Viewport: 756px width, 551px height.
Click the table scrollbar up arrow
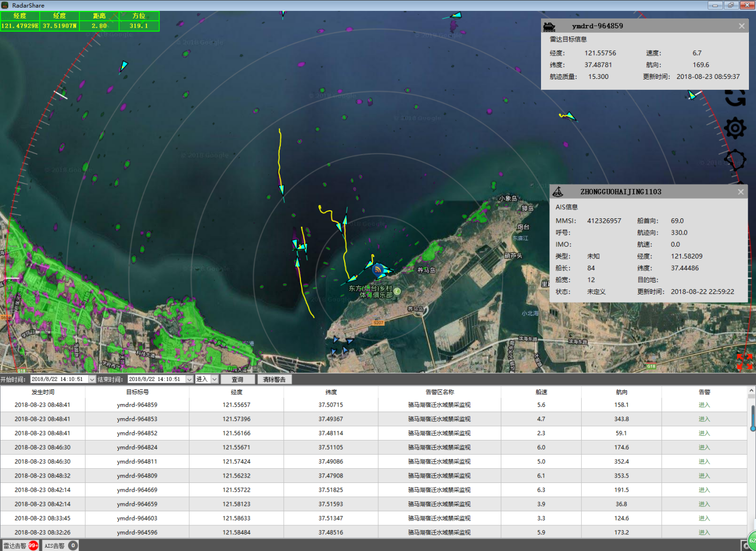tap(752, 391)
